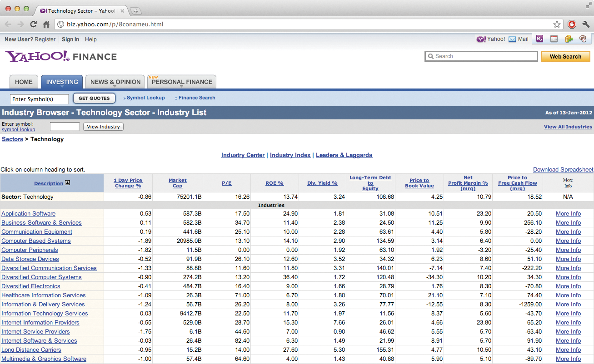Open the browser home icon
This screenshot has width=594, height=364.
pos(46,25)
